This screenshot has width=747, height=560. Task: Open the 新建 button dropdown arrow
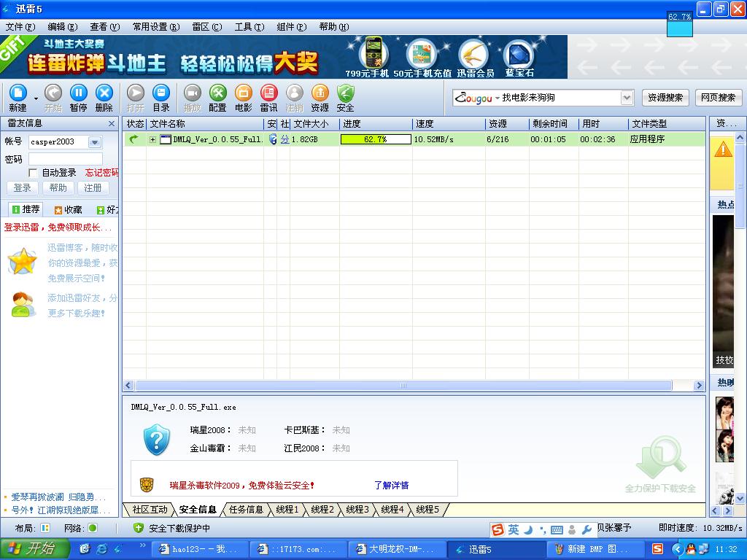[x=36, y=99]
